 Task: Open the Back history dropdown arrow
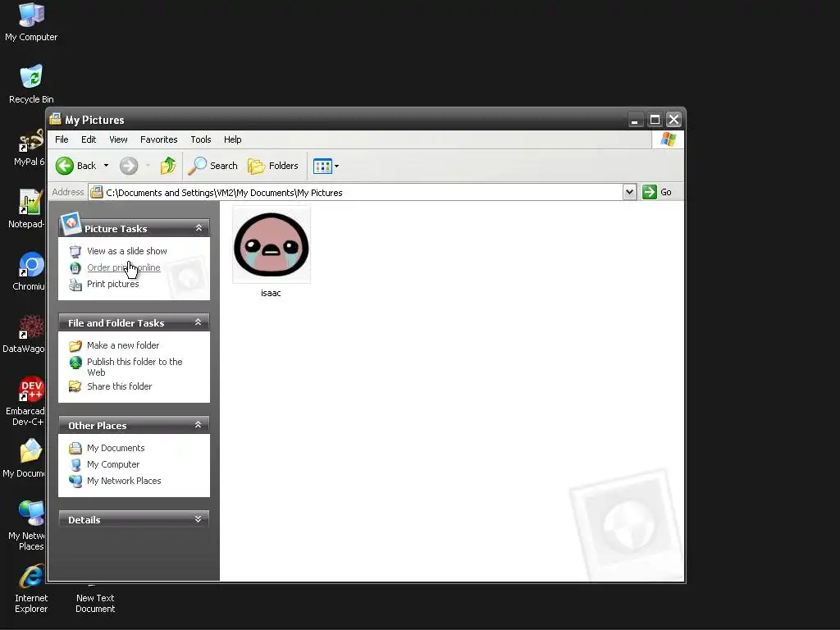(106, 166)
